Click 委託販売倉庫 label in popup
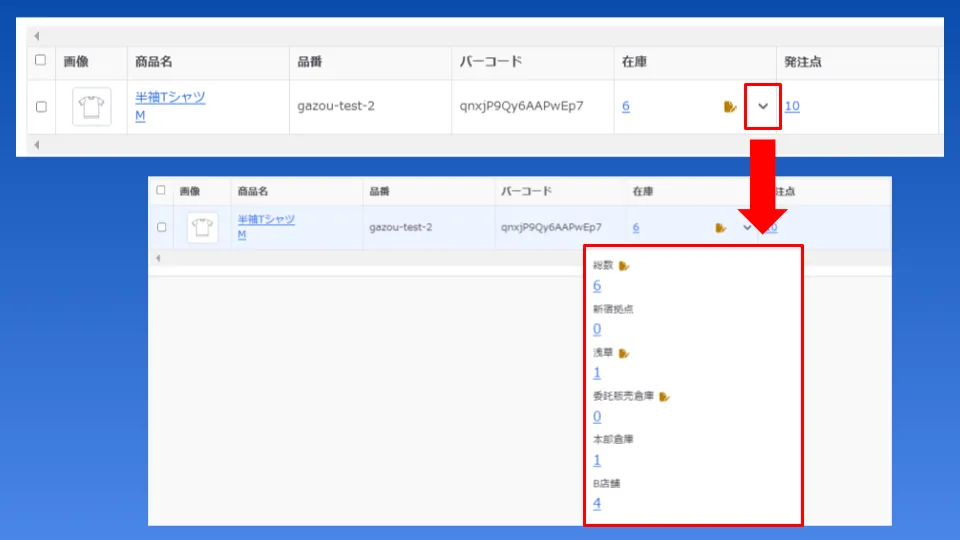This screenshot has height=540, width=960. [x=623, y=396]
